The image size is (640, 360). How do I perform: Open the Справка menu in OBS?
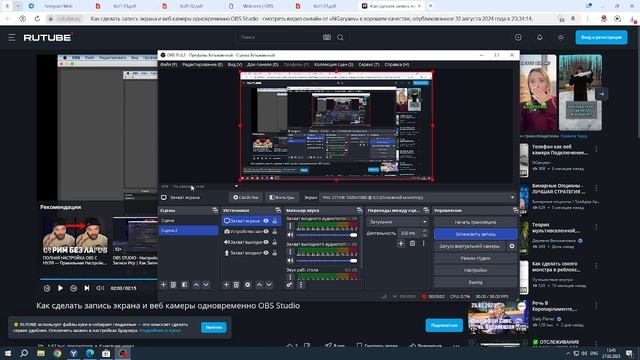397,64
